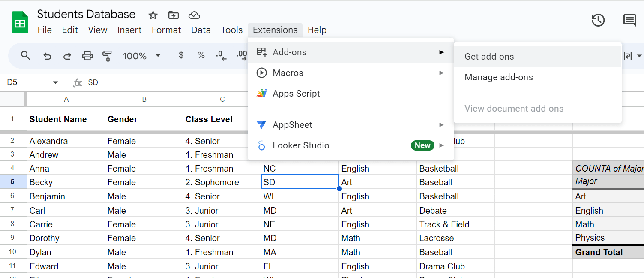Select Get add-ons menu entry
The height and width of the screenshot is (278, 644).
pos(489,57)
